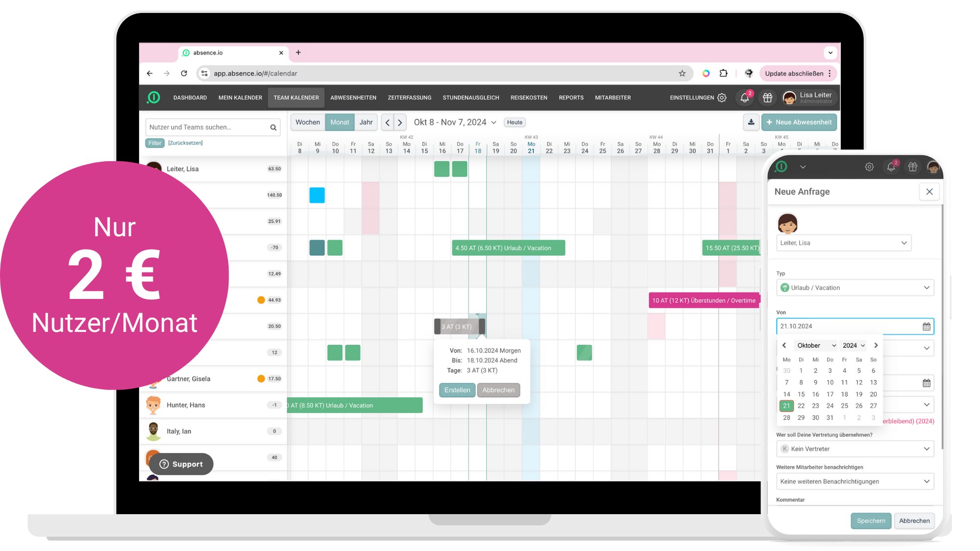Click the download/export icon in calendar toolbar
This screenshot has height=551, width=980.
pyautogui.click(x=751, y=122)
